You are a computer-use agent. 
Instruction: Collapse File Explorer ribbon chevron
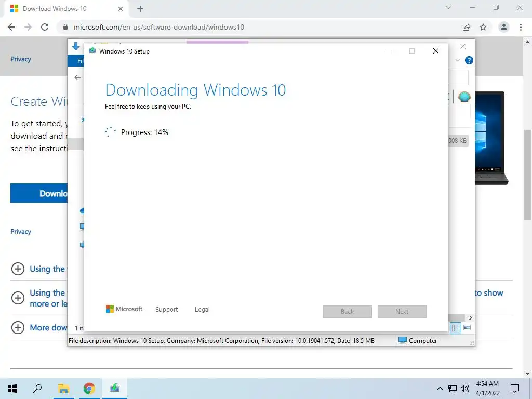click(458, 60)
